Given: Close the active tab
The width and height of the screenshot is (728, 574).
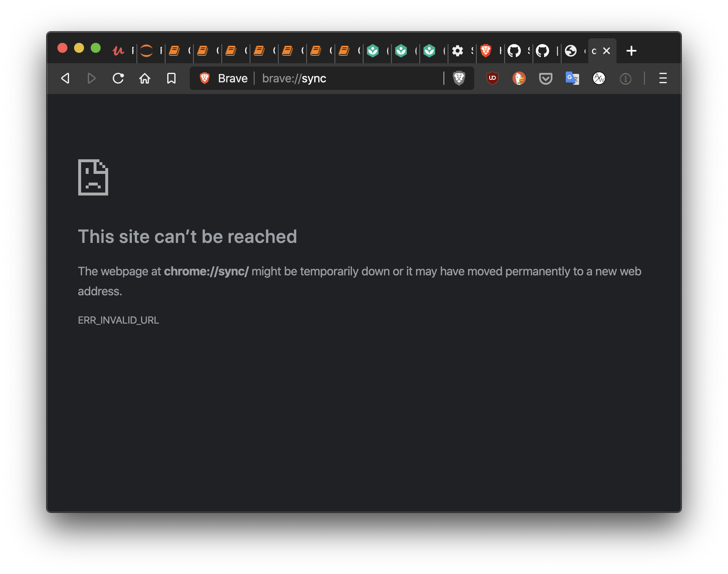Looking at the screenshot, I should 607,51.
